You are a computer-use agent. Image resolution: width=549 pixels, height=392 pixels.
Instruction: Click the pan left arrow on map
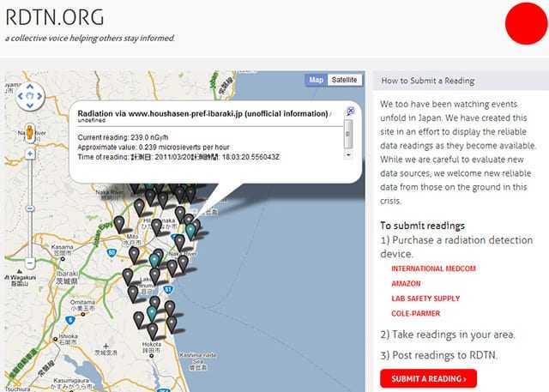(21, 96)
